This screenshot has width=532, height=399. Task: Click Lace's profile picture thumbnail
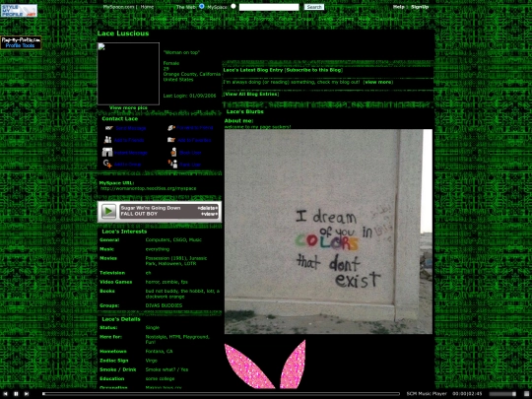[x=128, y=74]
